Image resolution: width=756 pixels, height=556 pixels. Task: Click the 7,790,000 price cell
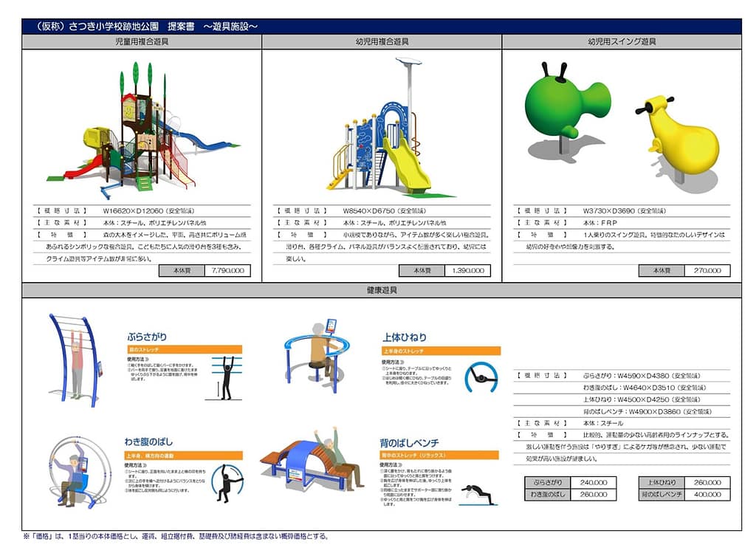[227, 271]
